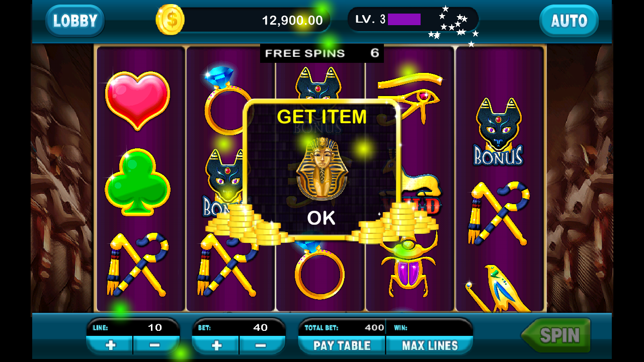Return to the Lobby
The height and width of the screenshot is (362, 644).
click(75, 21)
